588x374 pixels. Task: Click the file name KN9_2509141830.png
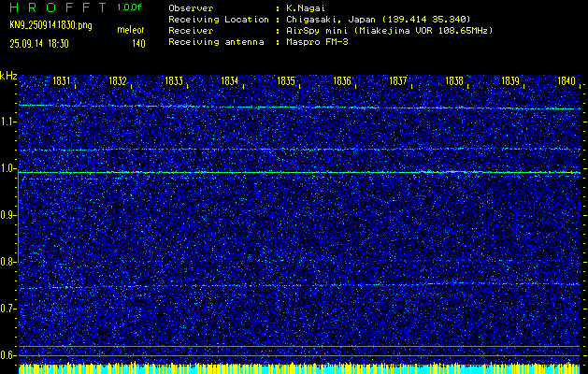coord(50,25)
